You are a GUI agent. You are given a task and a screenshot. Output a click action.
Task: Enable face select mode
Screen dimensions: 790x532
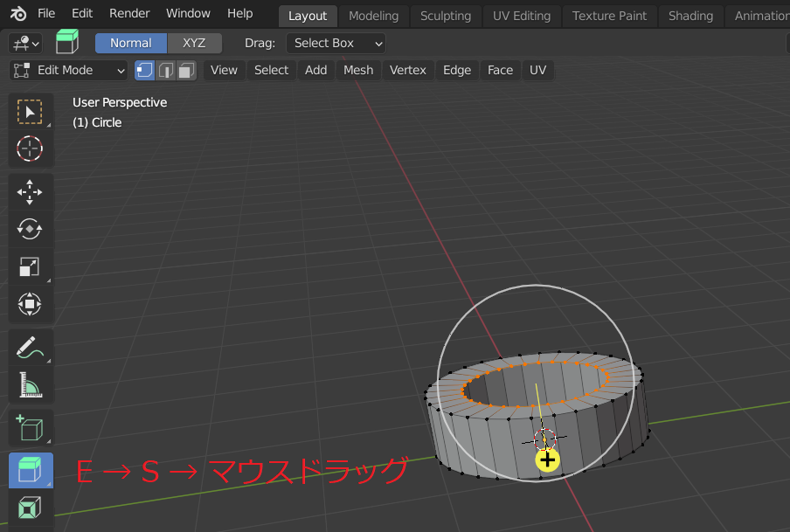(x=186, y=71)
